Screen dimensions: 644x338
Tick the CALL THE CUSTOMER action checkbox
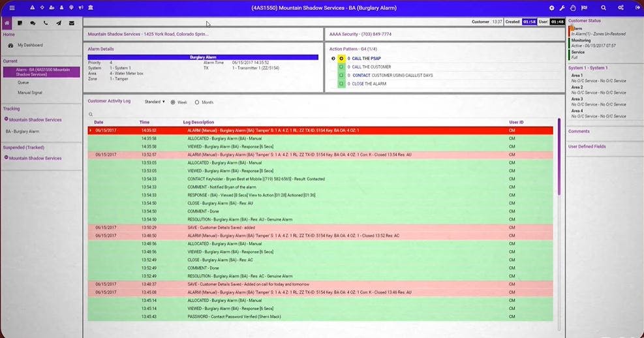tap(341, 67)
